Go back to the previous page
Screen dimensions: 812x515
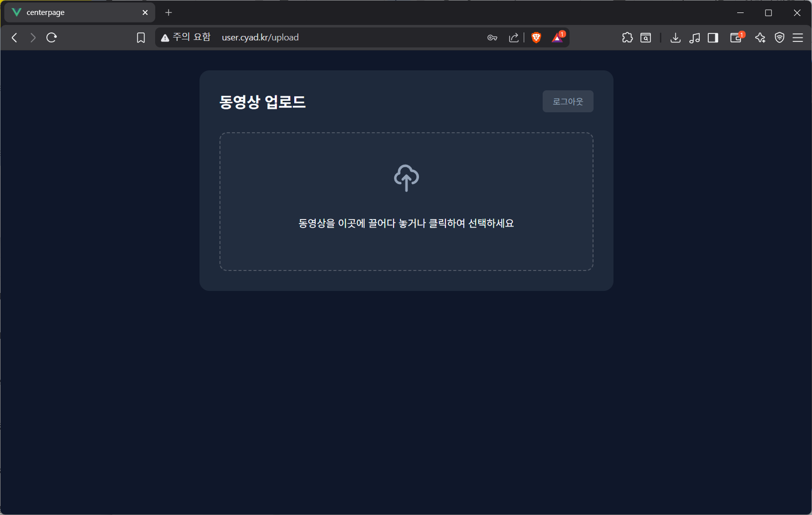point(14,37)
